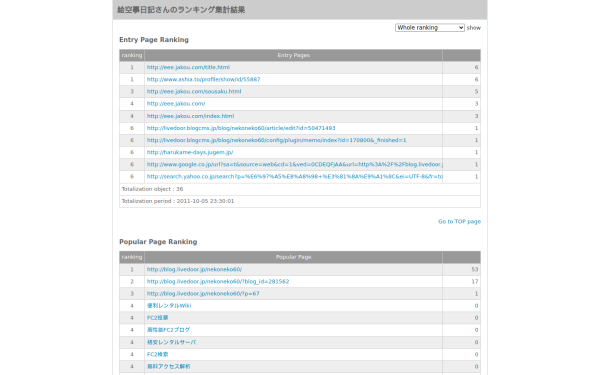
Task: Click the ranking header in Entry table
Action: point(132,55)
